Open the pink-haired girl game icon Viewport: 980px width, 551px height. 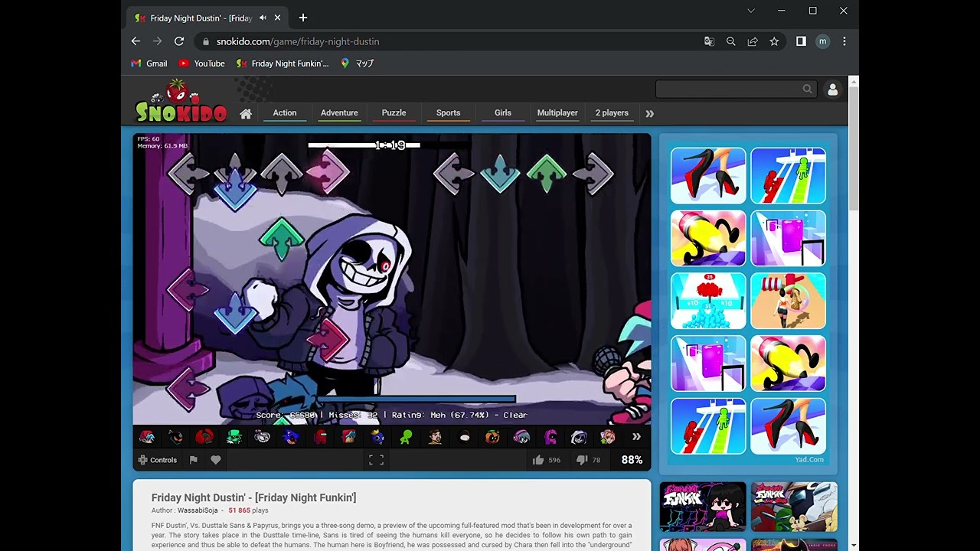tap(608, 437)
